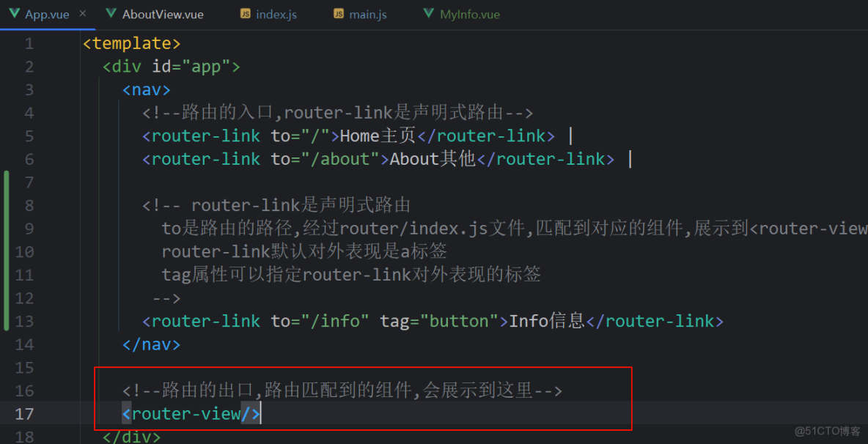
Task: Switch to the index.js tab
Action: pyautogui.click(x=276, y=13)
